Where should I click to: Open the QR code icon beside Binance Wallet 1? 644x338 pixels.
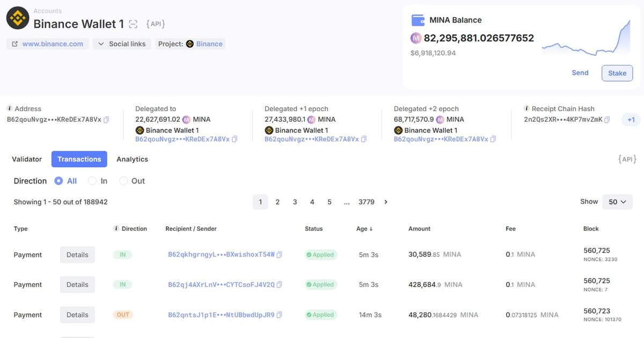tap(134, 24)
